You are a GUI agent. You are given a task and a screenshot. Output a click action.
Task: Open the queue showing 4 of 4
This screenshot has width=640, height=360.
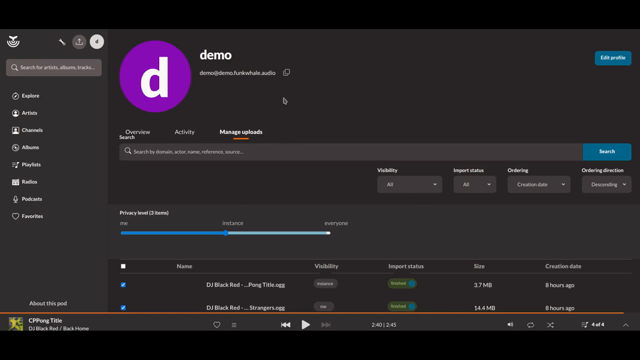(593, 325)
